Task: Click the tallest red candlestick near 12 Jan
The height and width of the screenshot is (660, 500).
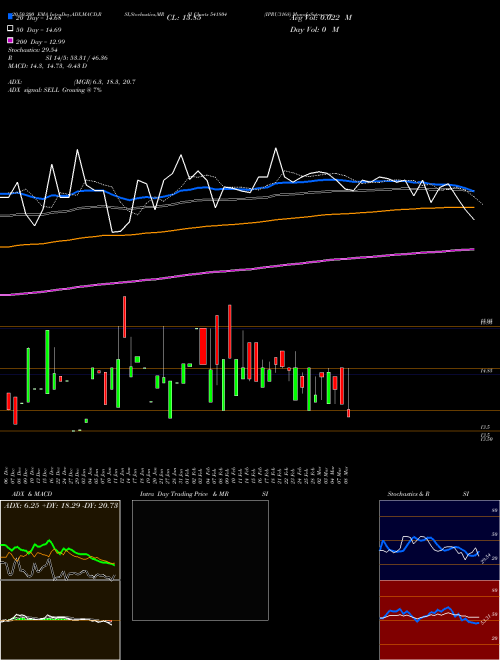Action: tap(125, 317)
